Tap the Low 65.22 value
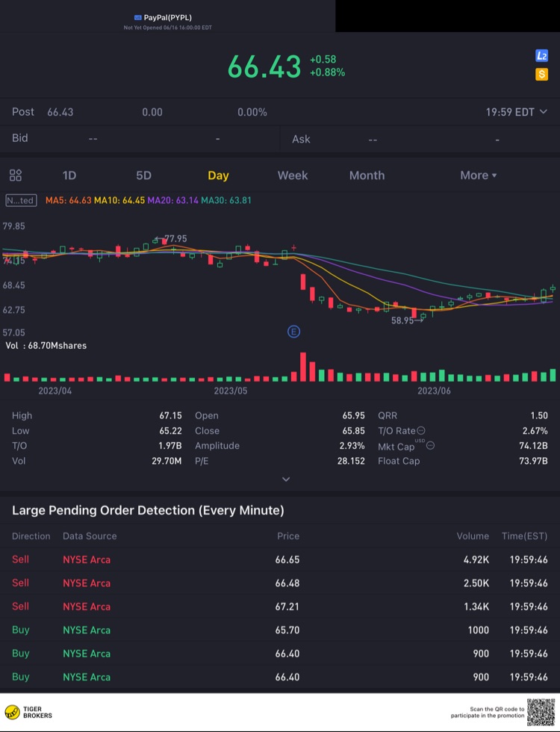 pos(170,430)
